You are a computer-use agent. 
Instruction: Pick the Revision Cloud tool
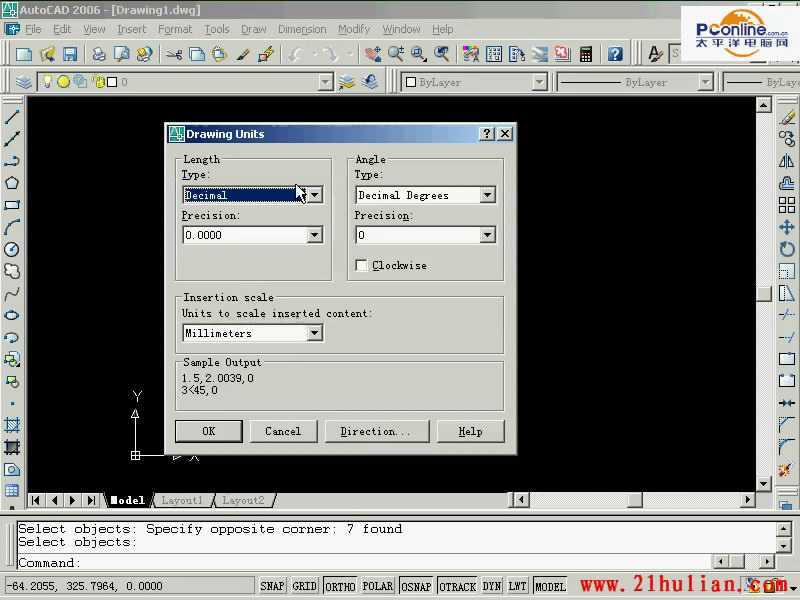(x=12, y=271)
